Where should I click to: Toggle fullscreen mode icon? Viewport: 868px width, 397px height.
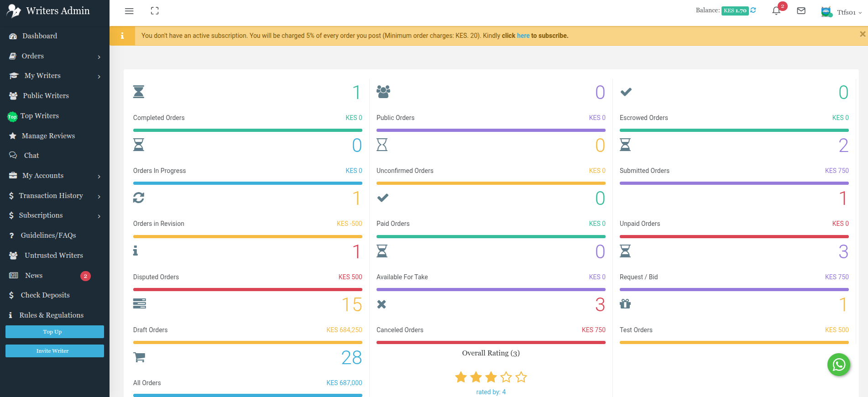click(x=155, y=11)
